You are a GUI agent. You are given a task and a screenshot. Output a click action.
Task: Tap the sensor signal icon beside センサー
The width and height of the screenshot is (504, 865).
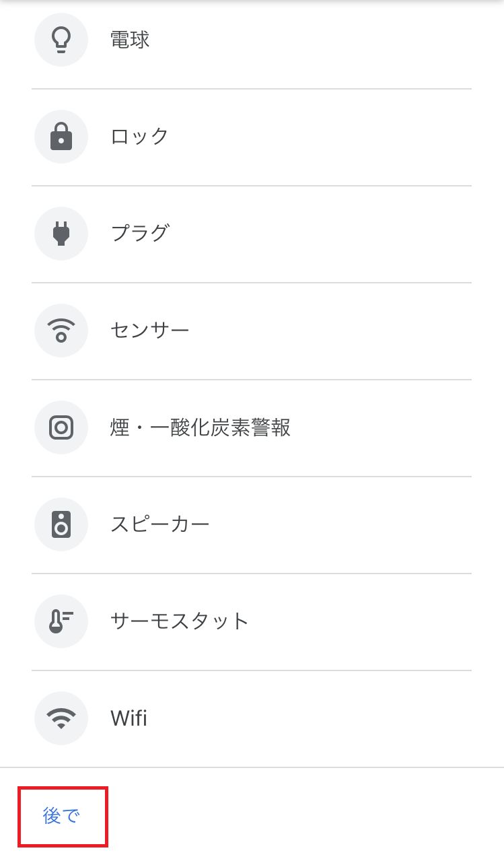pyautogui.click(x=61, y=331)
